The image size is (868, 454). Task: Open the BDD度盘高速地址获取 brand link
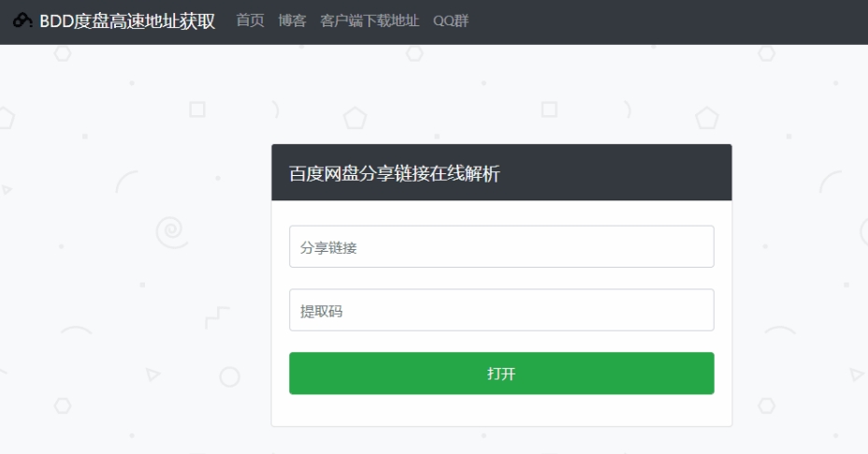127,22
